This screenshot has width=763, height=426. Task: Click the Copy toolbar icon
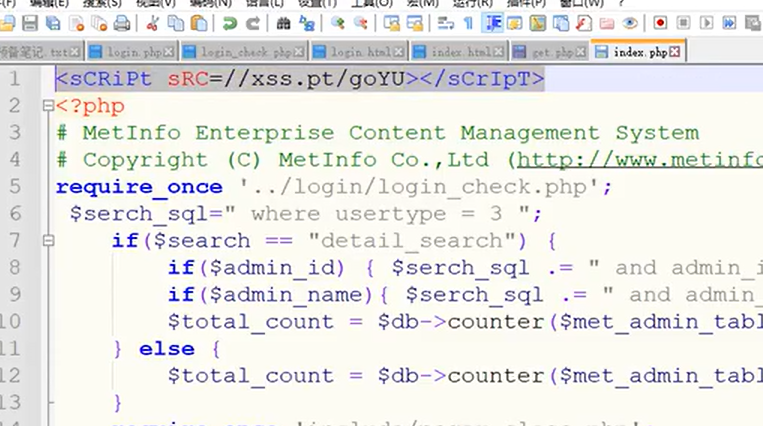(176, 23)
